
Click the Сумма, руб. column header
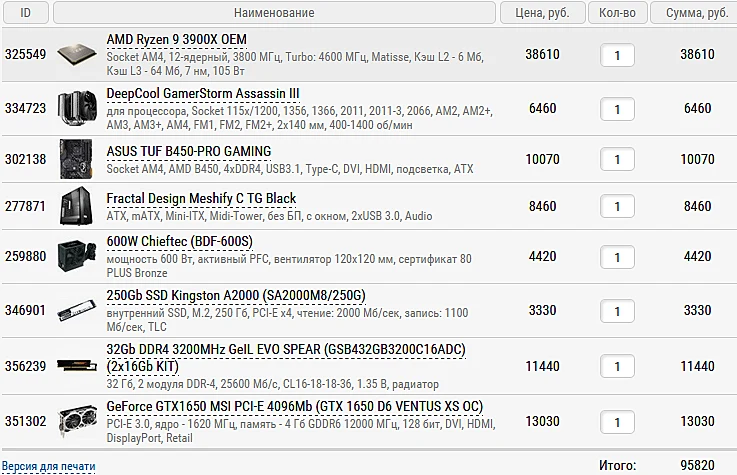pos(694,13)
